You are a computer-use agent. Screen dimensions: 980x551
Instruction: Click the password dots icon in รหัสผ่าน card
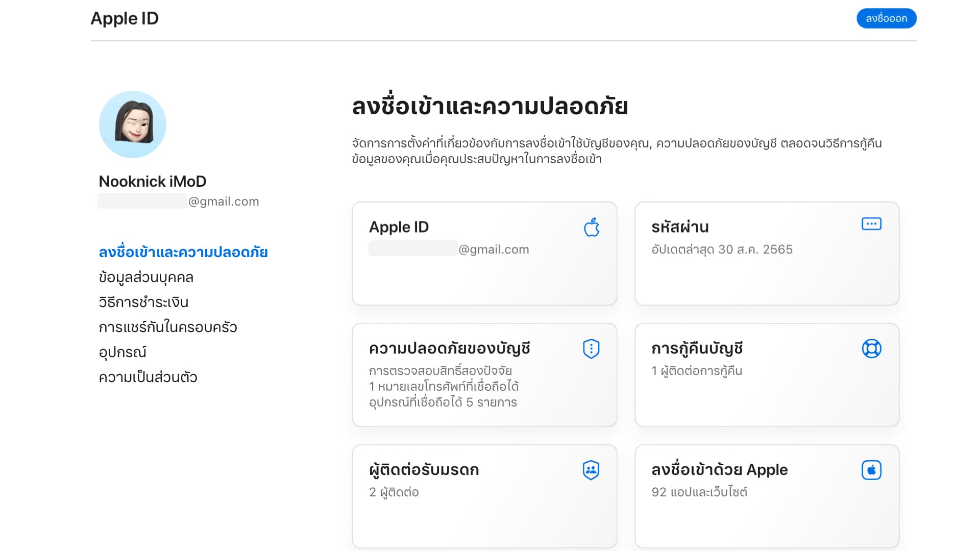coord(871,224)
